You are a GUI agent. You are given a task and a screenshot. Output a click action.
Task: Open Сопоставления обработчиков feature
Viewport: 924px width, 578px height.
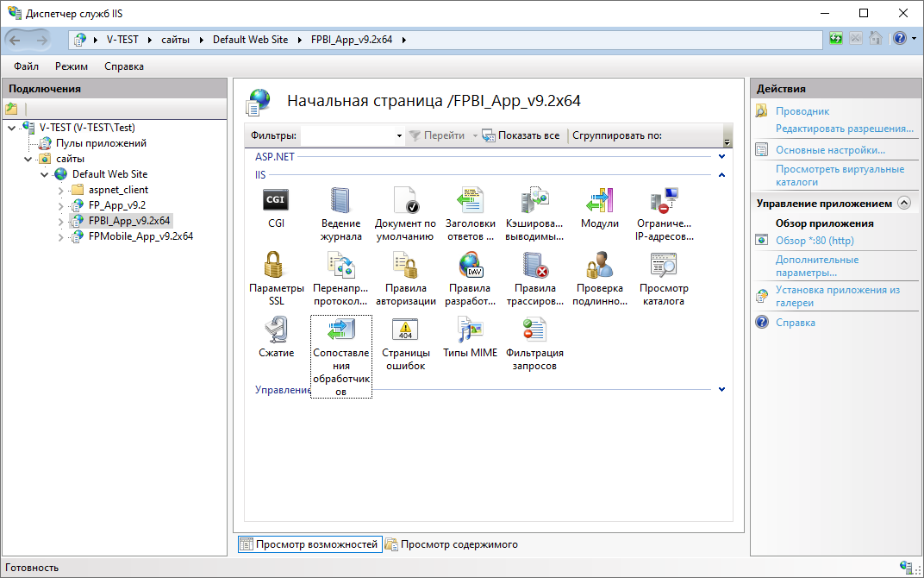point(340,329)
